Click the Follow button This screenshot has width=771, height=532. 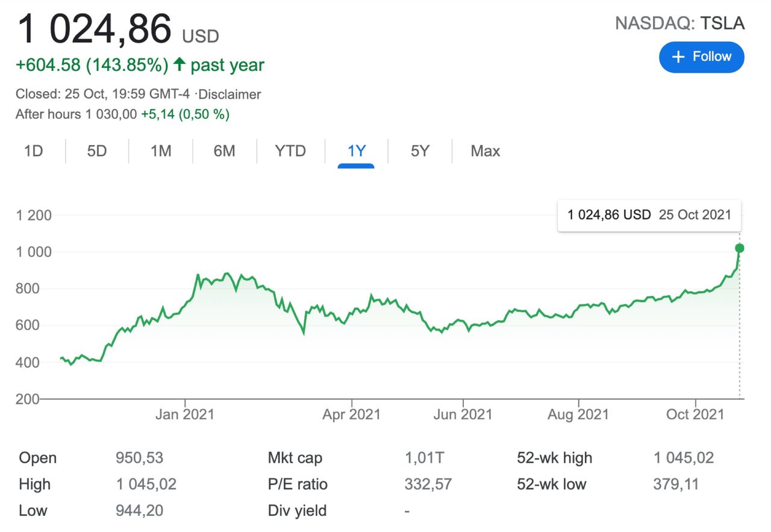702,57
